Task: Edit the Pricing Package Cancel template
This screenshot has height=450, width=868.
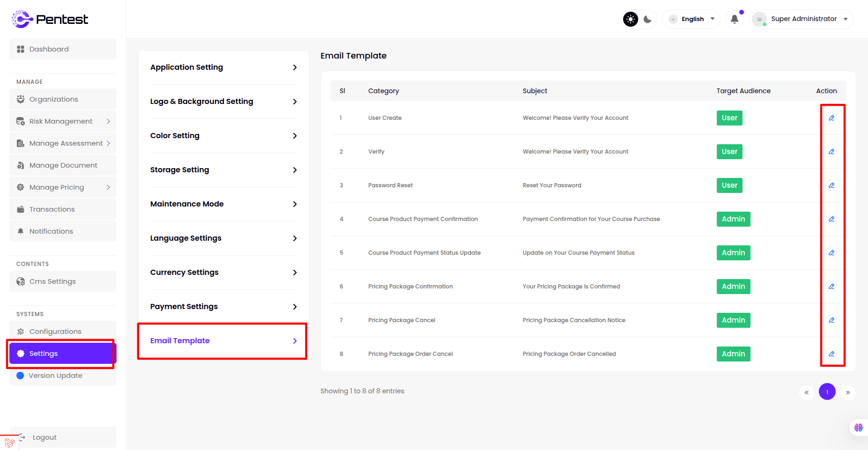Action: point(831,320)
